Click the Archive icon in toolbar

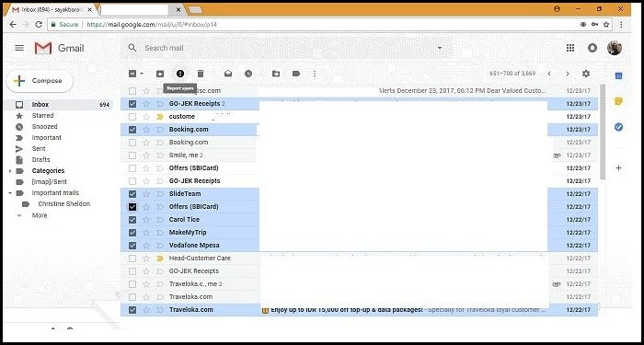160,74
